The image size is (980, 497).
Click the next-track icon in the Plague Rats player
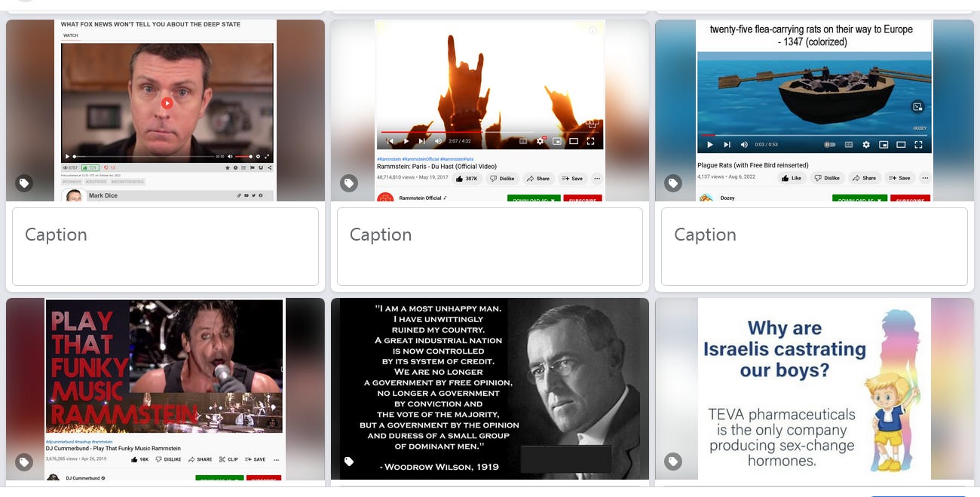point(727,145)
